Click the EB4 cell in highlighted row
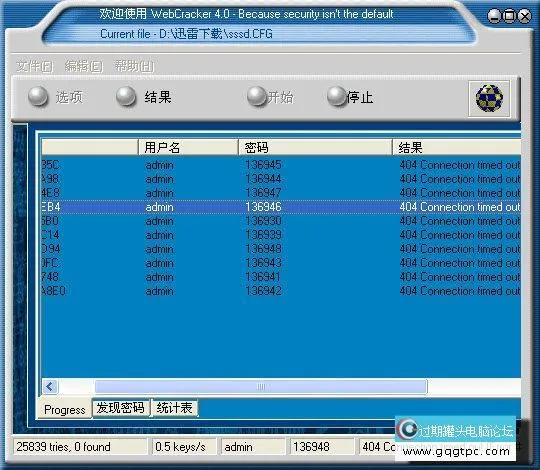540x470 pixels. point(51,207)
